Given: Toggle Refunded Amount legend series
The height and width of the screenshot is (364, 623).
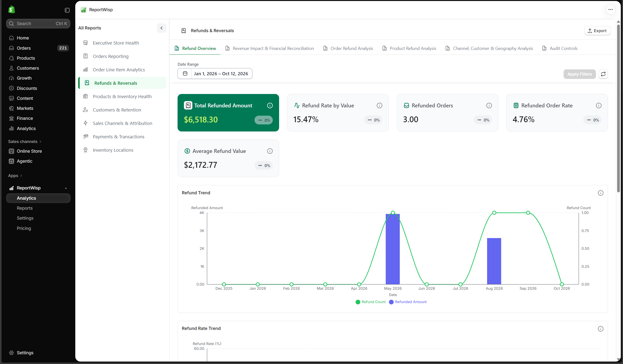Looking at the screenshot, I should (407, 302).
